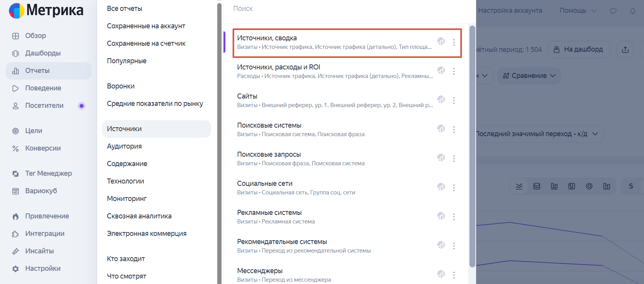Open three-dot menu for Сайты report
This screenshot has height=284, width=644.
[x=454, y=100]
